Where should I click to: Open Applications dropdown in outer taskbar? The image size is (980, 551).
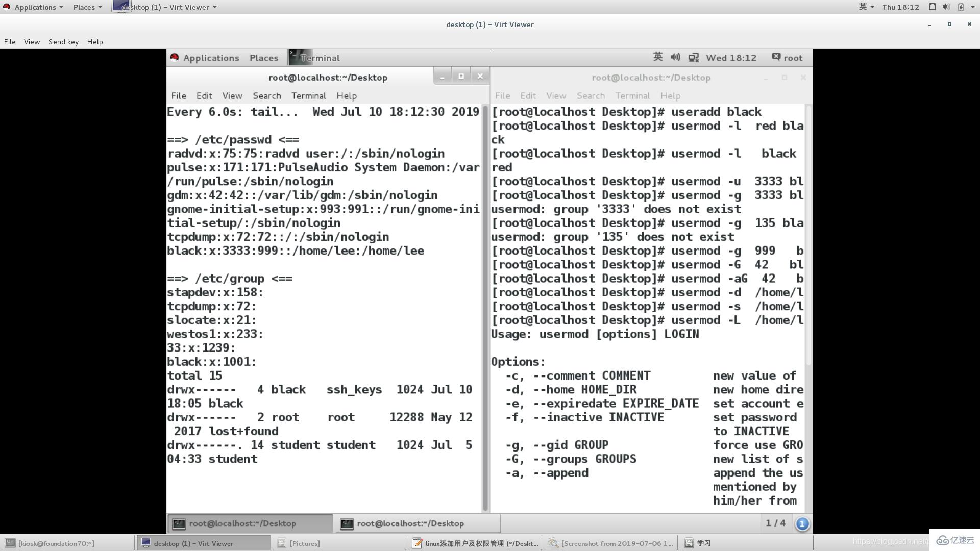[35, 7]
